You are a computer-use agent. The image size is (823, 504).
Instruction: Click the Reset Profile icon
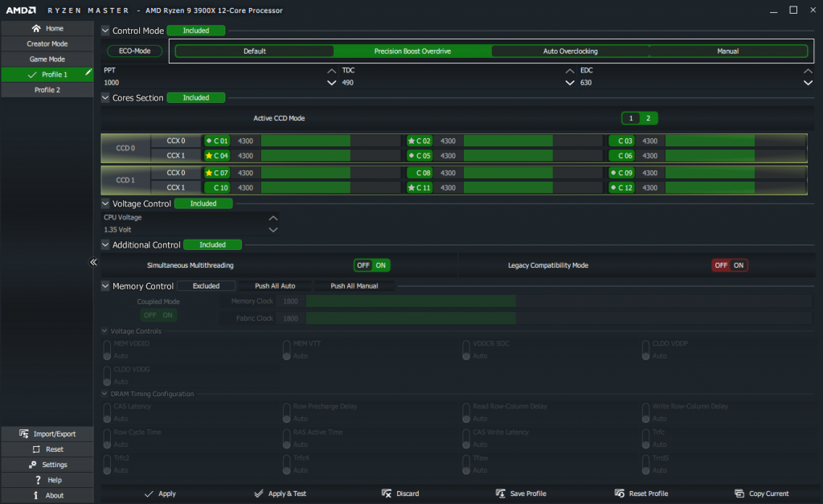(620, 494)
